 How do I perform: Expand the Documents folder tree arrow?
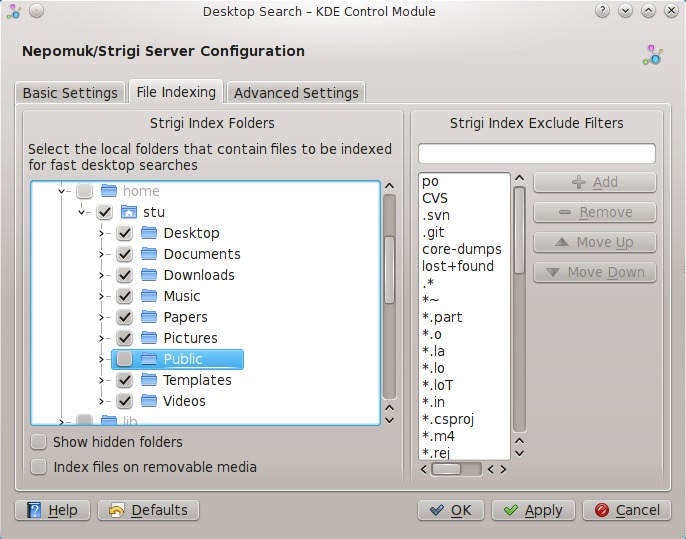pos(102,254)
